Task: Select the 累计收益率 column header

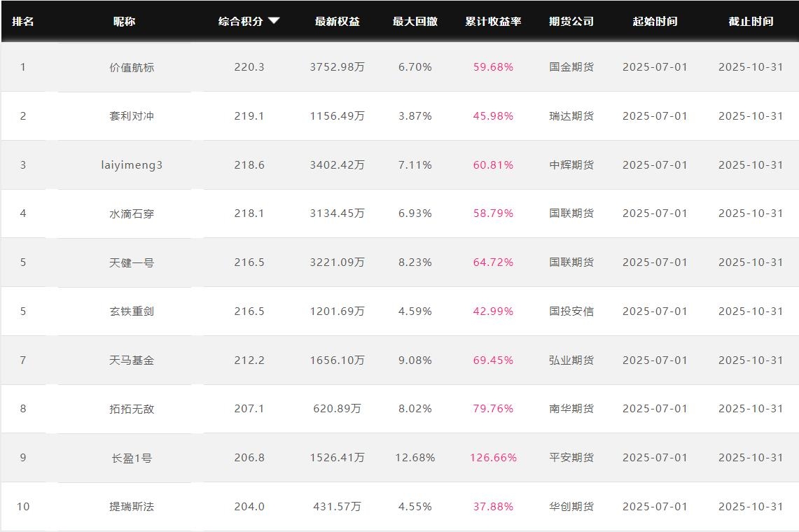Action: (493, 22)
